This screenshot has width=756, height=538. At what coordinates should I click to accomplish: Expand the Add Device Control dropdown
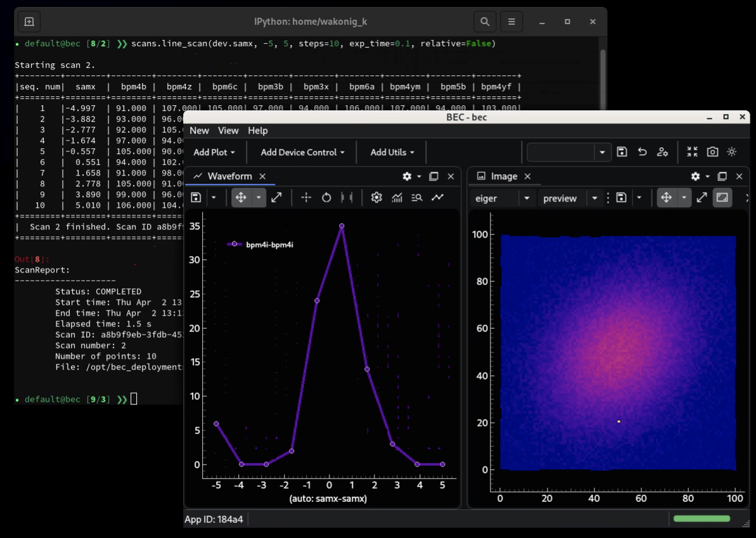point(302,152)
